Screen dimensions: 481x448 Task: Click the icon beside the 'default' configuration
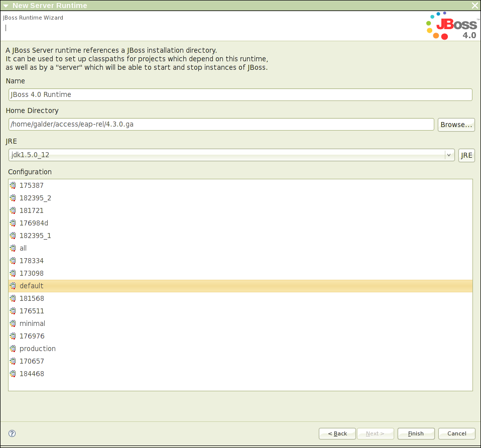point(13,286)
